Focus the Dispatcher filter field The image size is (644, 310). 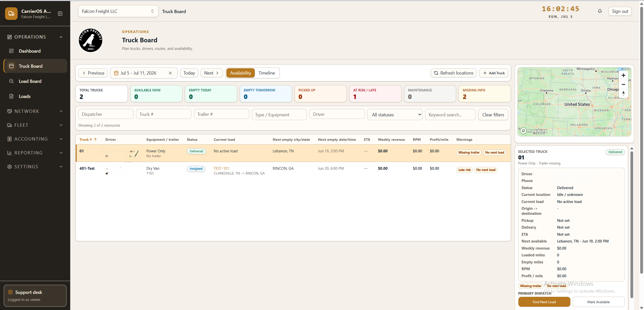(x=106, y=114)
